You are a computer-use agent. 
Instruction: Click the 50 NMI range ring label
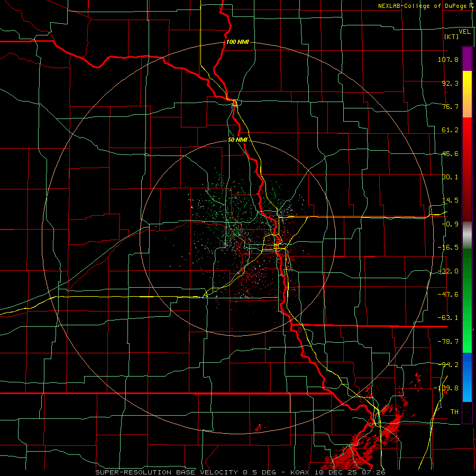tap(237, 140)
